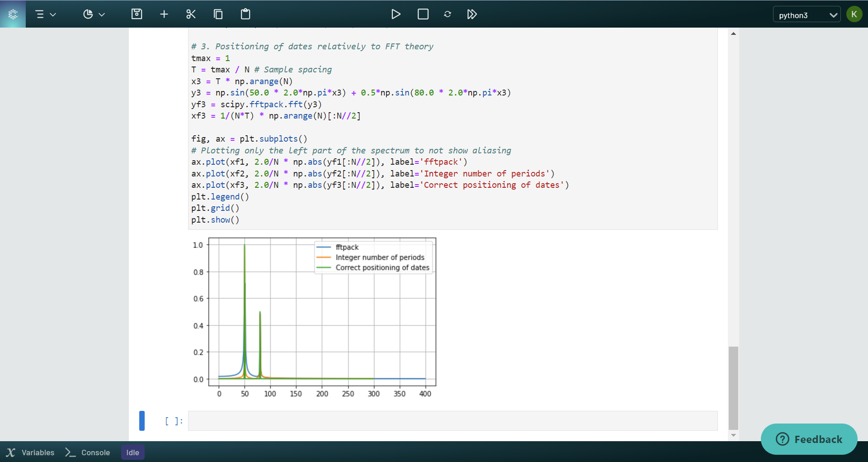
Task: Interrupt the running kernel
Action: point(423,14)
